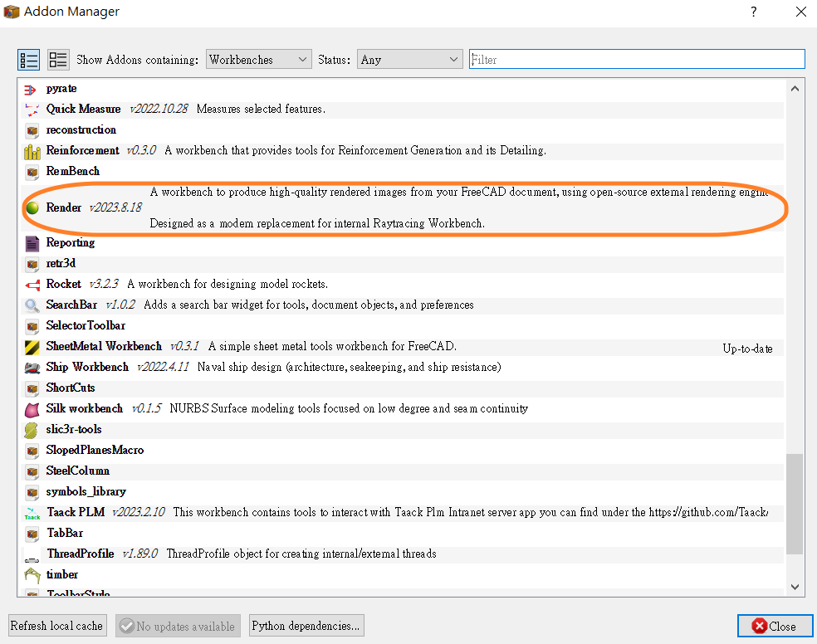Close the Addon Manager dialog
The image size is (817, 644).
(775, 627)
